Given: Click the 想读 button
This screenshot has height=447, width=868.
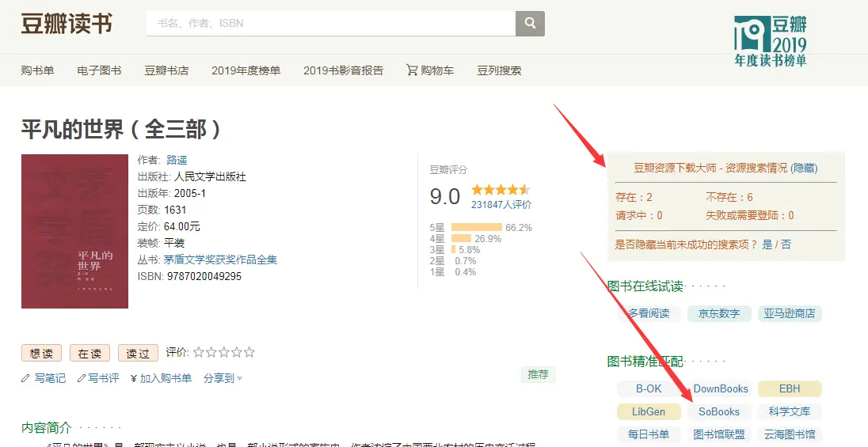Looking at the screenshot, I should pos(41,353).
